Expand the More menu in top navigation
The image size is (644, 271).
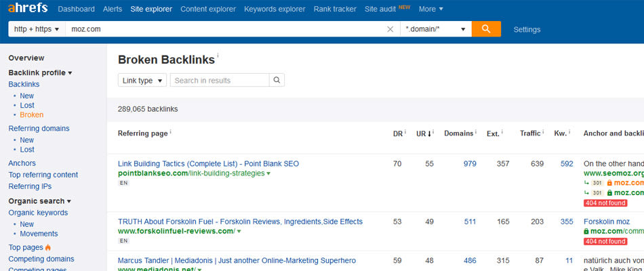pyautogui.click(x=431, y=9)
